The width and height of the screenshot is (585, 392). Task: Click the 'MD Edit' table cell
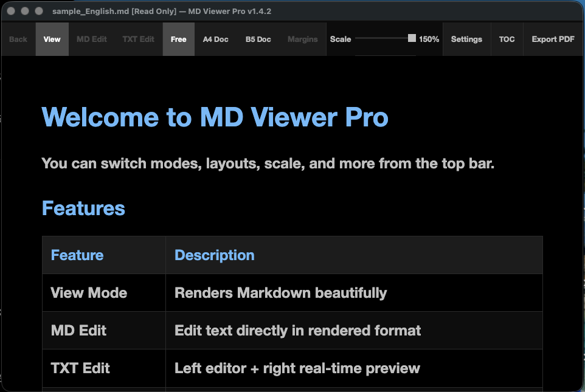pyautogui.click(x=104, y=331)
